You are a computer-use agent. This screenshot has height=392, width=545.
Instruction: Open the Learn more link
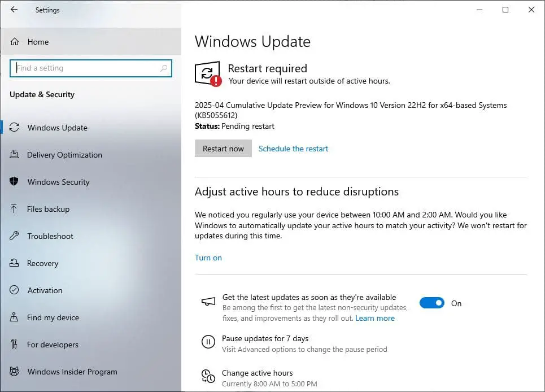pyautogui.click(x=374, y=318)
